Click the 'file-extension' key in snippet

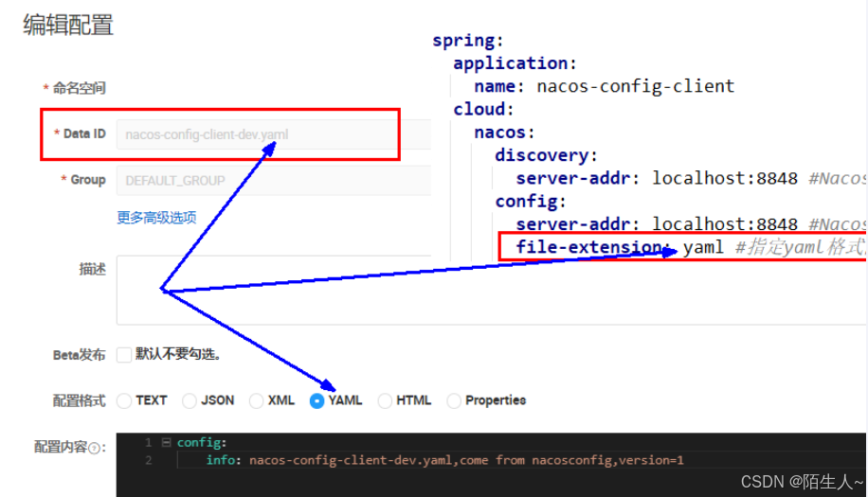click(588, 246)
